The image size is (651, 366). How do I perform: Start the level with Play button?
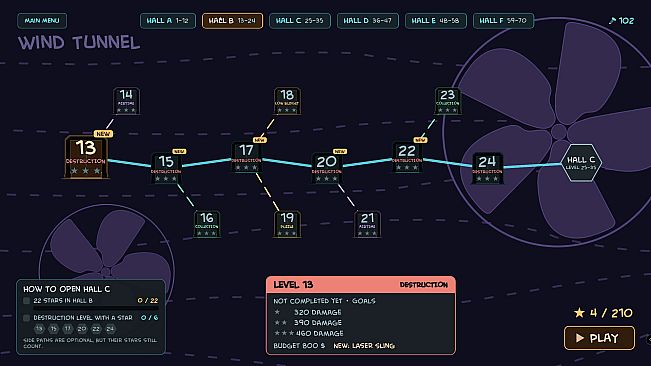point(599,338)
